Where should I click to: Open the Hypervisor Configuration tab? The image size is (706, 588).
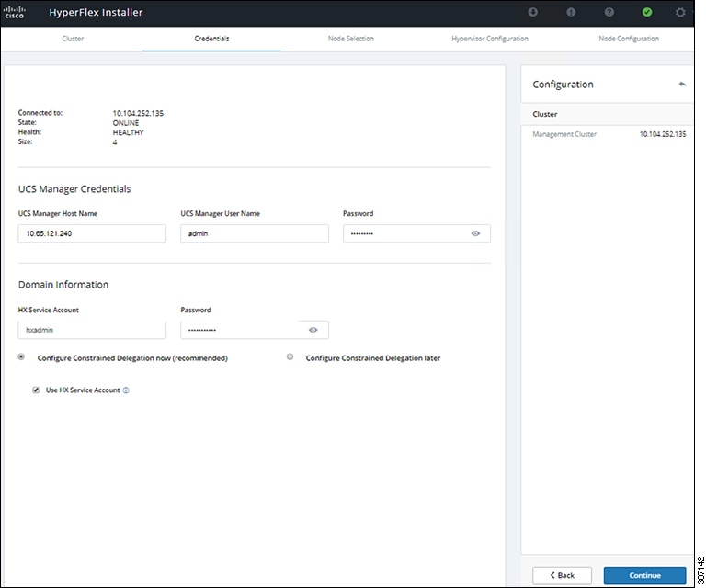point(489,39)
